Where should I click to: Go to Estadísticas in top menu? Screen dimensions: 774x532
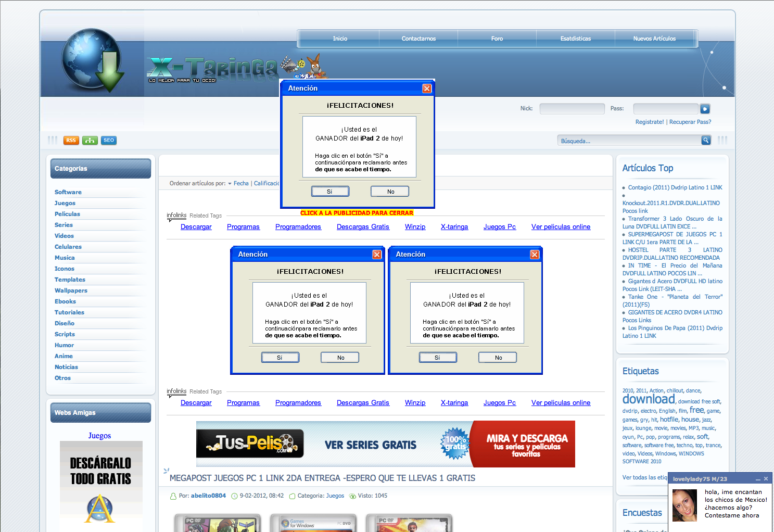click(575, 39)
